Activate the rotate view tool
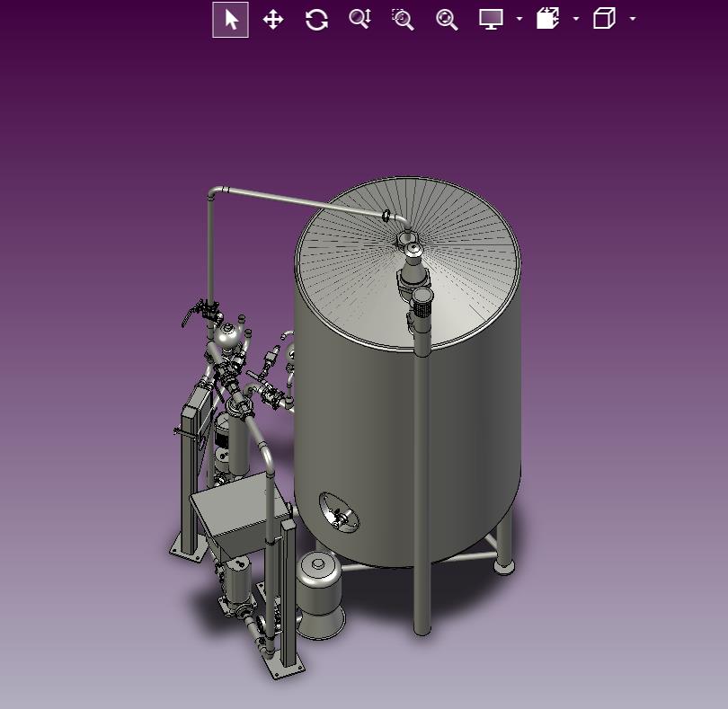Viewport: 728px width, 709px height. click(316, 20)
